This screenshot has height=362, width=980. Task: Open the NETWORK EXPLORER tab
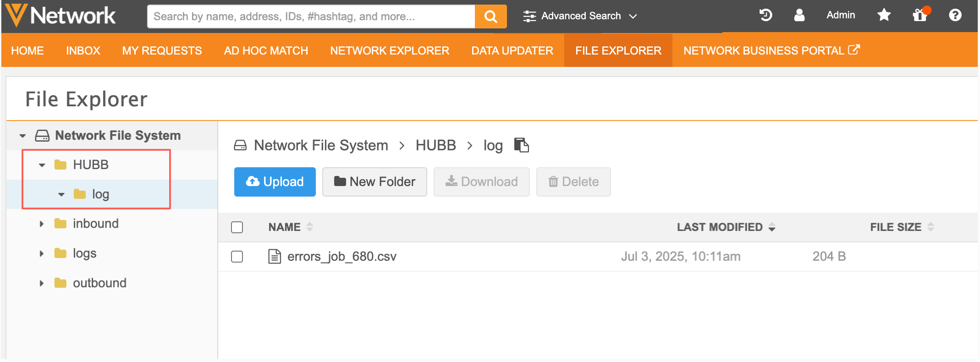(390, 50)
